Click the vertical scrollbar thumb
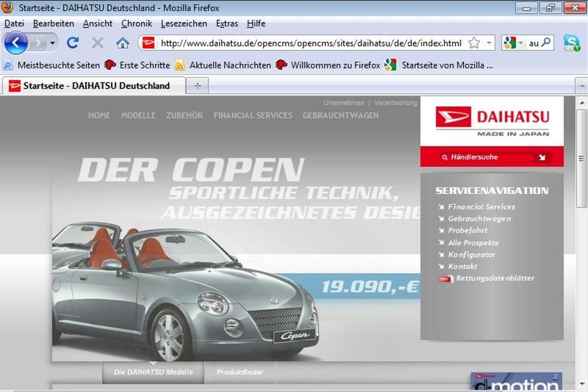The height and width of the screenshot is (392, 588). (581, 159)
